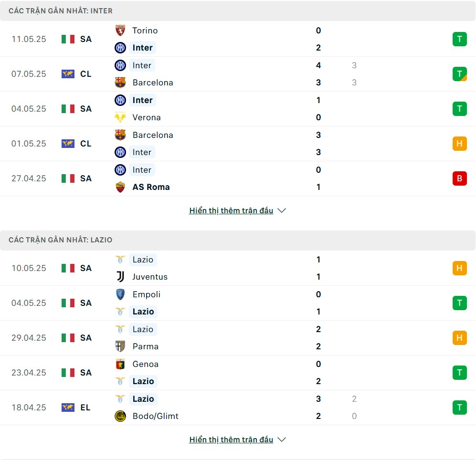Click the orange H badge for Lazio vs Juventus
Image resolution: width=476 pixels, height=460 pixels.
(x=459, y=268)
